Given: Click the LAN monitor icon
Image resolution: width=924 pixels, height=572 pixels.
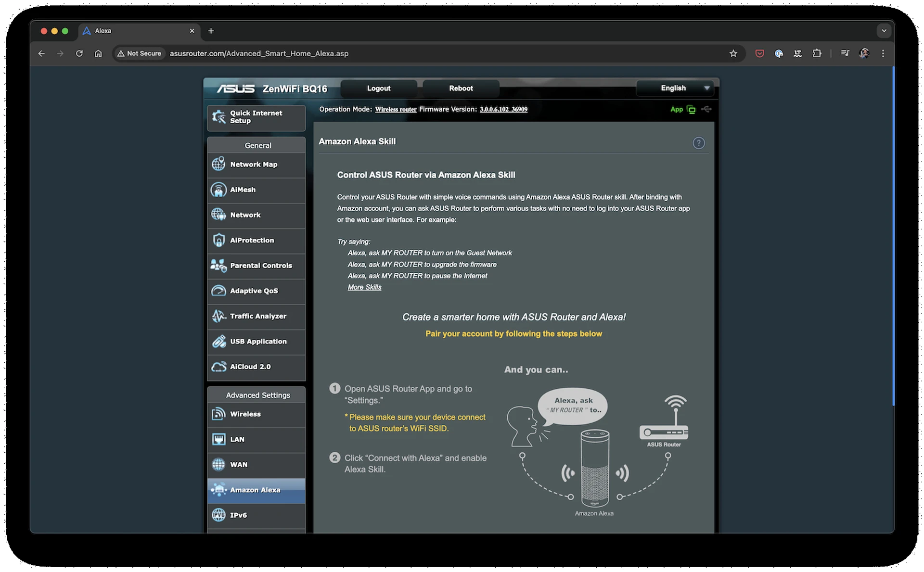Looking at the screenshot, I should pyautogui.click(x=218, y=439).
